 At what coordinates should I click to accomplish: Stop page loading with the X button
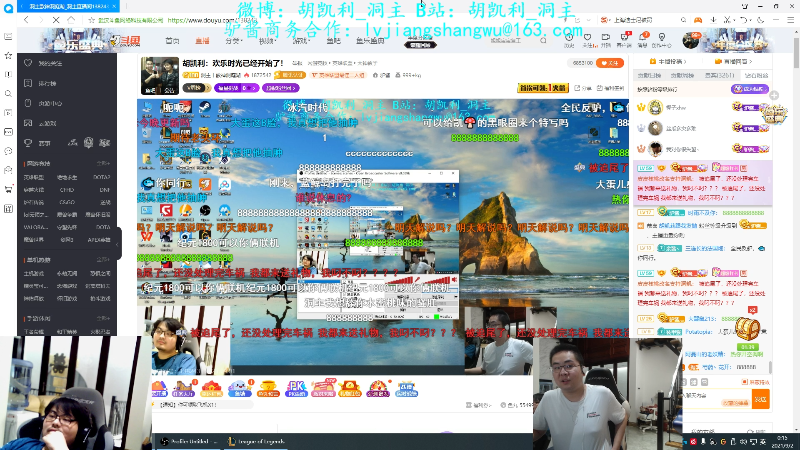(56, 20)
